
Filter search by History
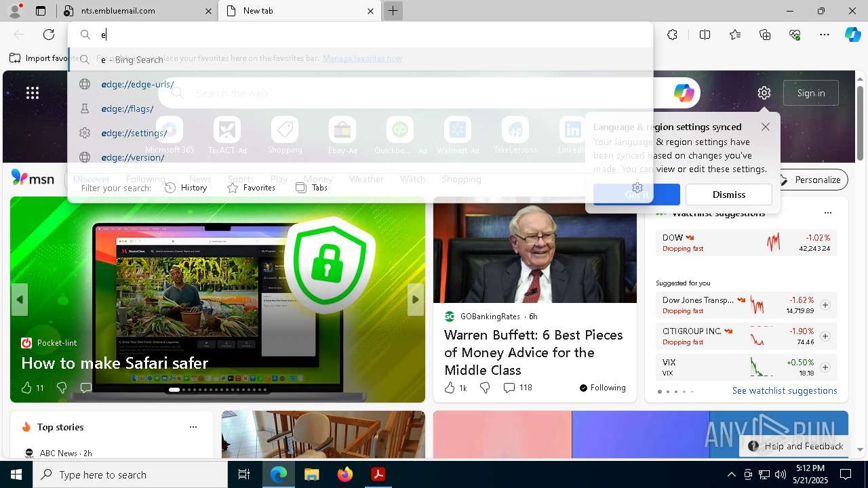(186, 188)
